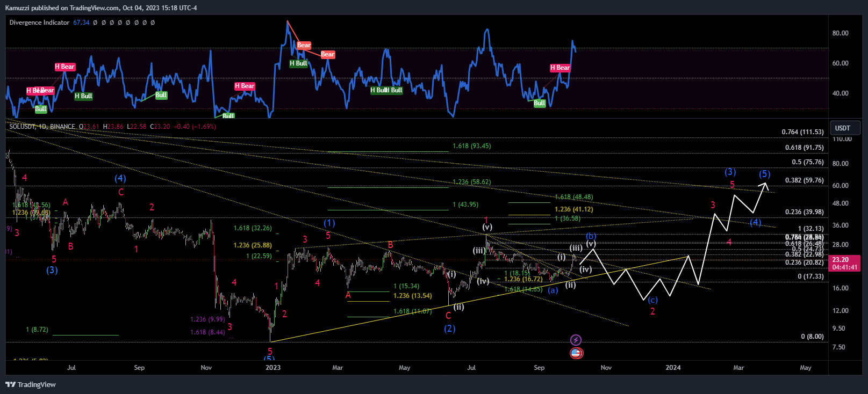This screenshot has height=394, width=868.
Task: Click the 7.50 price axis label
Action: point(838,347)
